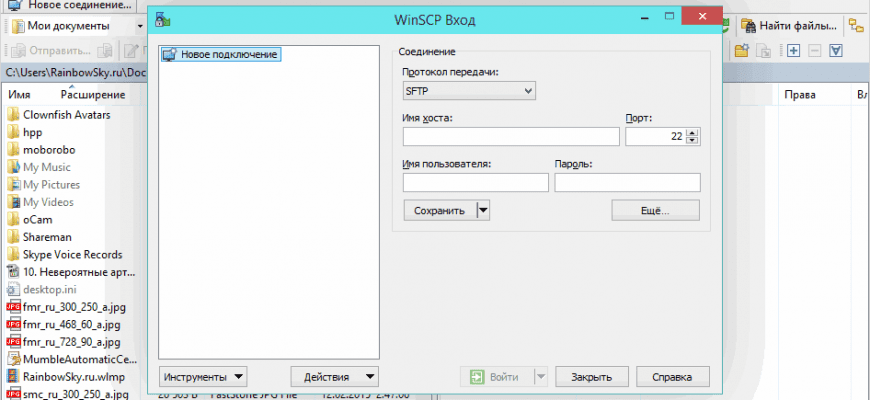Viewport: 870px width, 400px height.
Task: Click the minus unselect-files icon
Action: (814, 50)
